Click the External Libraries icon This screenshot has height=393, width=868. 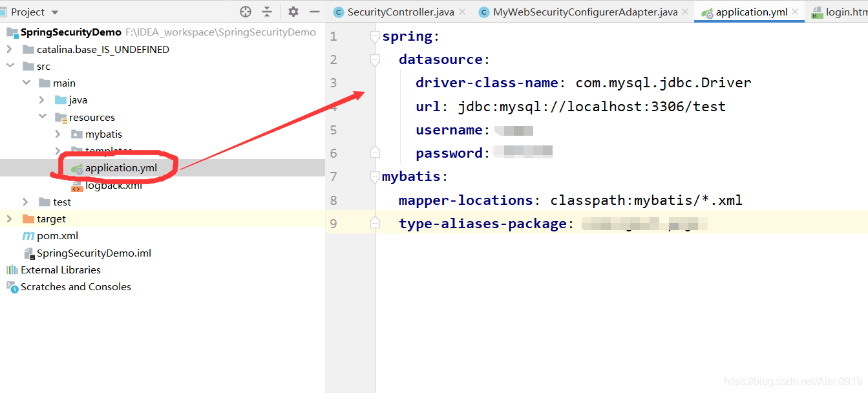12,270
